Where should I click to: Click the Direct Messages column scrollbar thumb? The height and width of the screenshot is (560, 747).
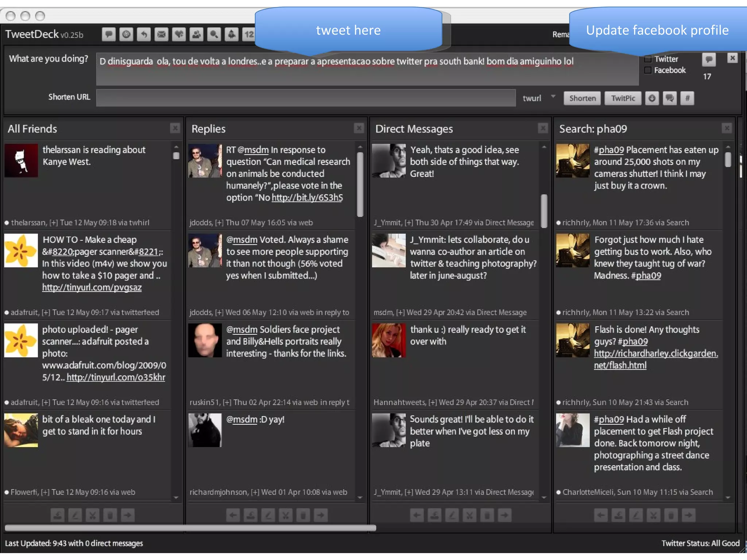pos(544,211)
